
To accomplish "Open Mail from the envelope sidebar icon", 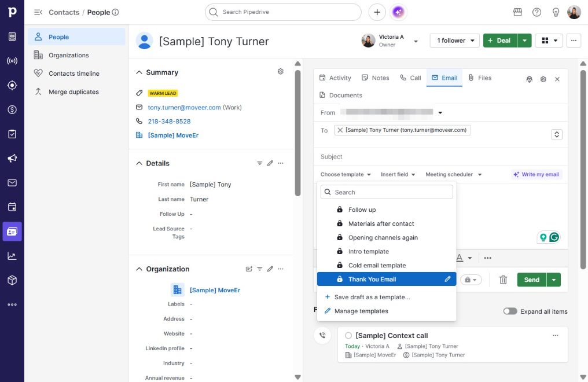I will 12,182.
